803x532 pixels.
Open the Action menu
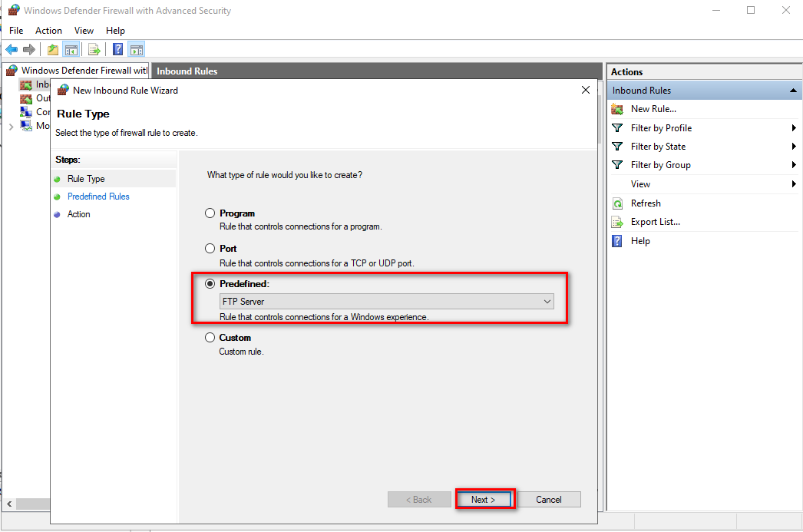click(48, 31)
